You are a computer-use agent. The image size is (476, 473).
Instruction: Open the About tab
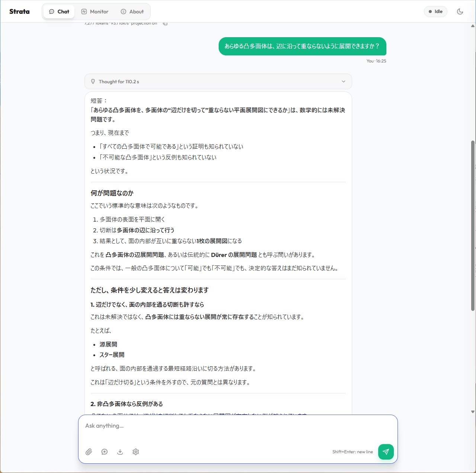click(x=132, y=12)
